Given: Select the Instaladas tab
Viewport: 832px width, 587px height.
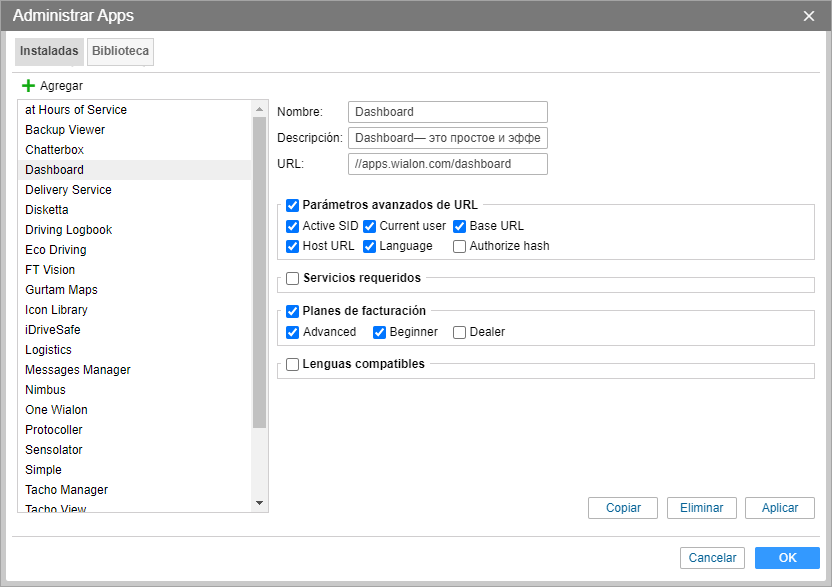Looking at the screenshot, I should point(49,51).
